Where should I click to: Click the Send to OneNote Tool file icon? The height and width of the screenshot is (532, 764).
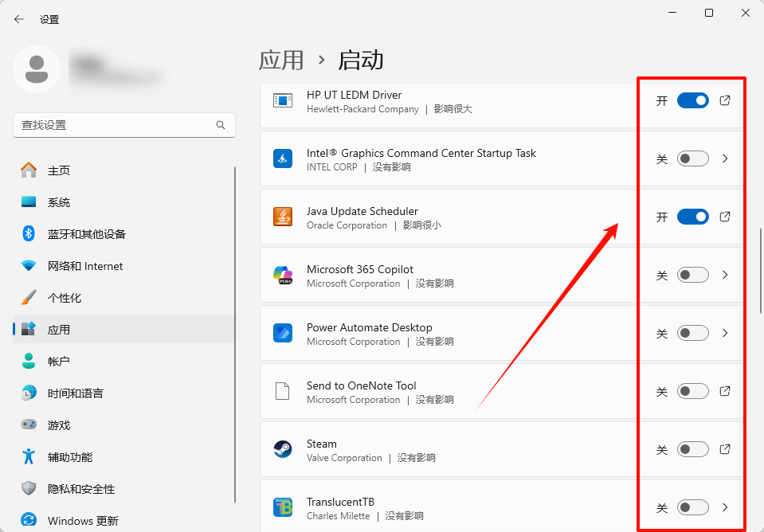coord(283,391)
